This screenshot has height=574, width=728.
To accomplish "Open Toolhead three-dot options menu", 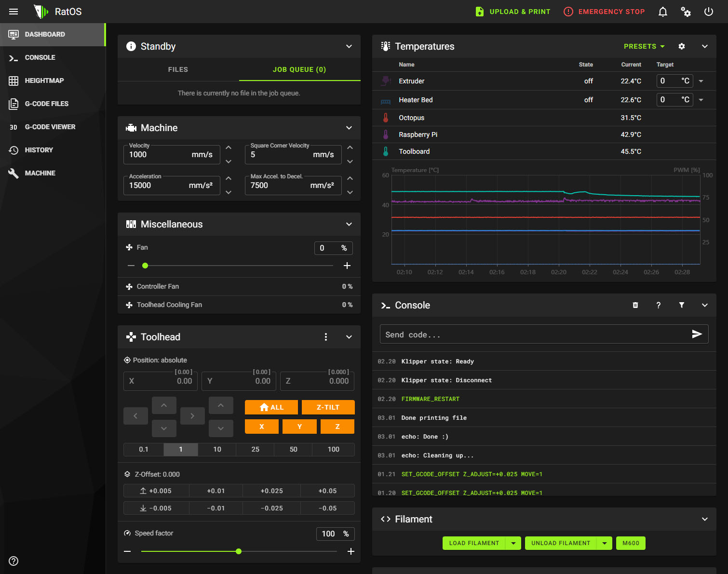I will point(326,337).
